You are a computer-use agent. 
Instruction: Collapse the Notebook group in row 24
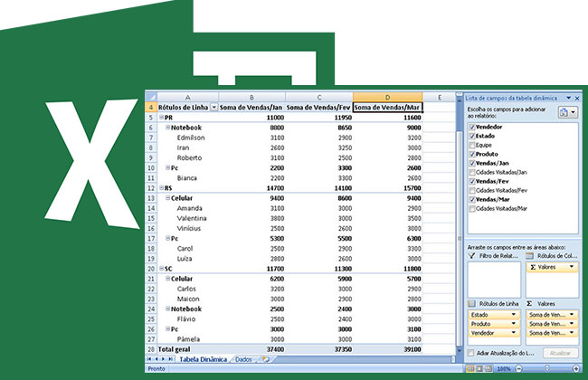(168, 309)
